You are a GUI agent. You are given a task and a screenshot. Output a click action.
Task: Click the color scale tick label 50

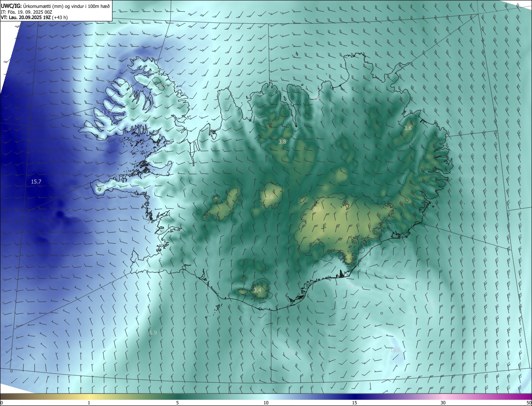click(x=529, y=403)
